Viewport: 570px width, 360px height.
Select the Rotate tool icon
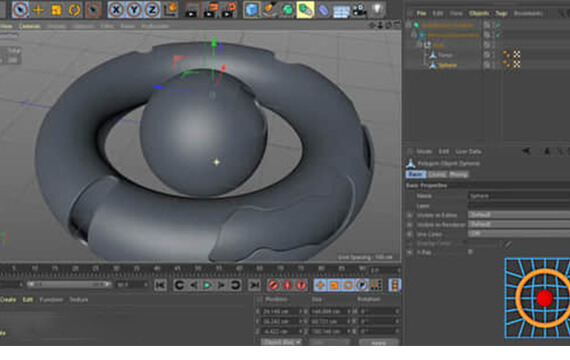click(74, 9)
